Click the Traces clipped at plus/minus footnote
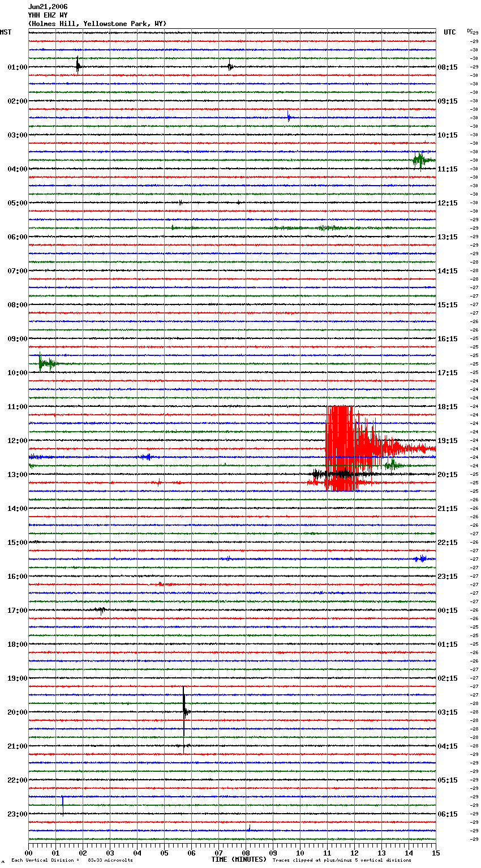The width and height of the screenshot is (481, 868). (342, 860)
